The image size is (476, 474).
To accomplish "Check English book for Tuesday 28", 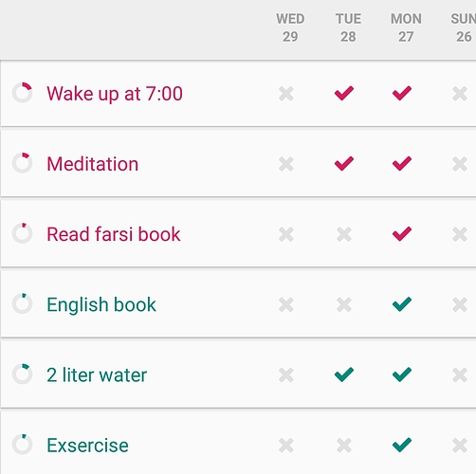I will point(344,305).
